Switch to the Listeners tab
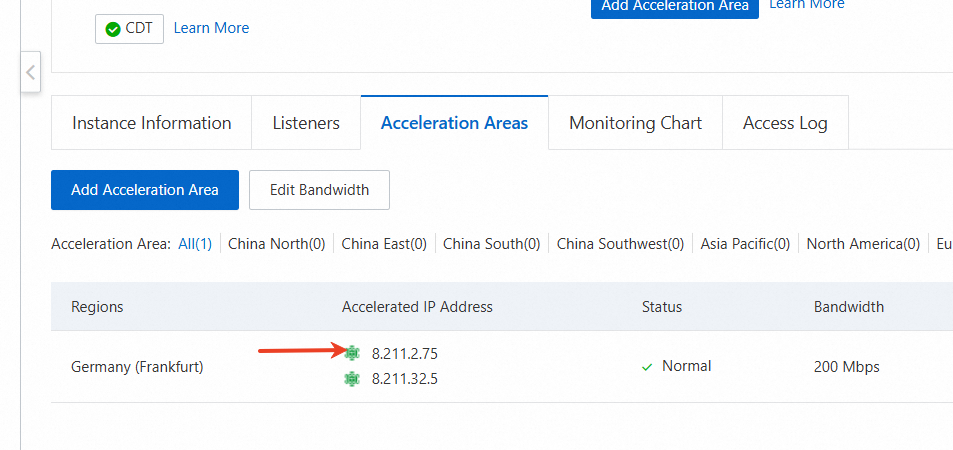The height and width of the screenshot is (450, 953). (306, 123)
